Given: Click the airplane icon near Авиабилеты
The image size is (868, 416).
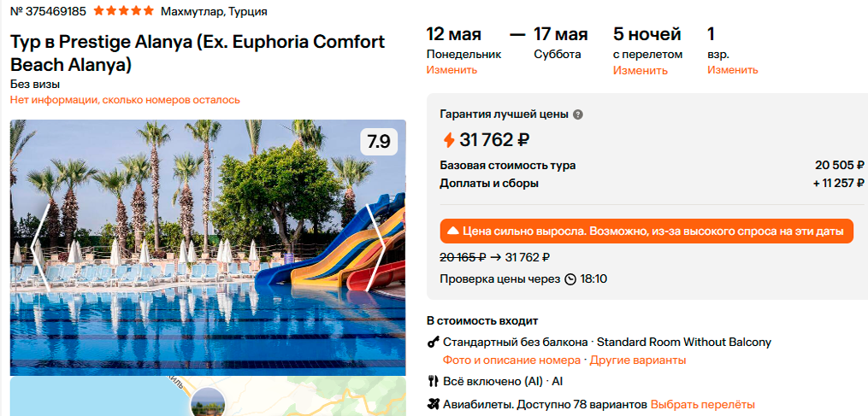Looking at the screenshot, I should (434, 404).
